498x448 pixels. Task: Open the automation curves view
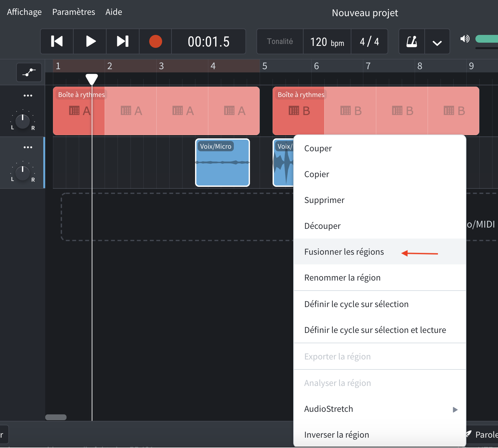point(29,72)
